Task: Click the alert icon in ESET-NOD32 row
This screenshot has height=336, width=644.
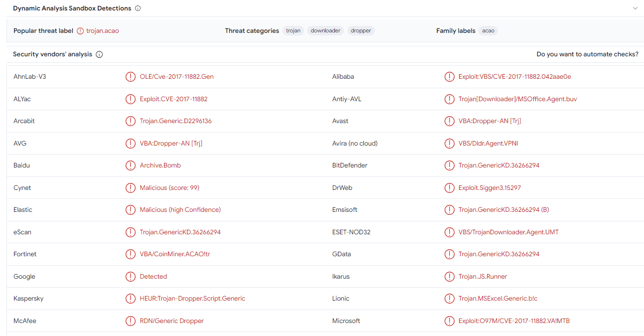Action: pos(449,232)
